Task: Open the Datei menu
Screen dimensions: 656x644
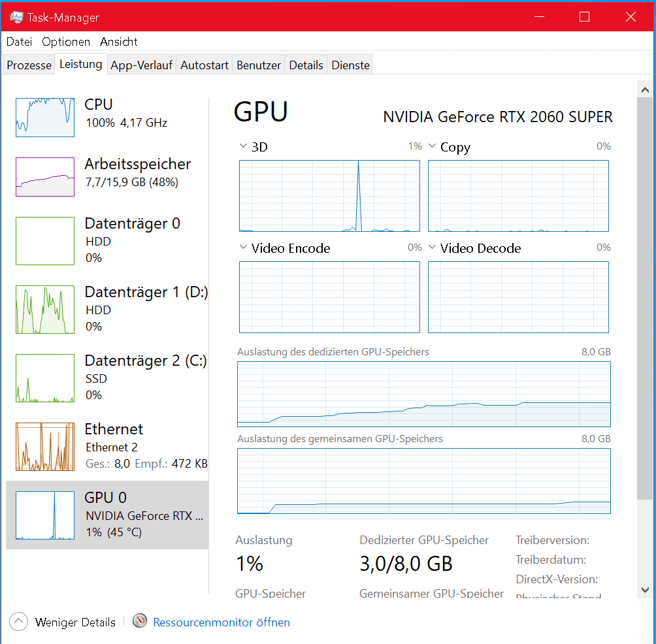Action: point(19,42)
